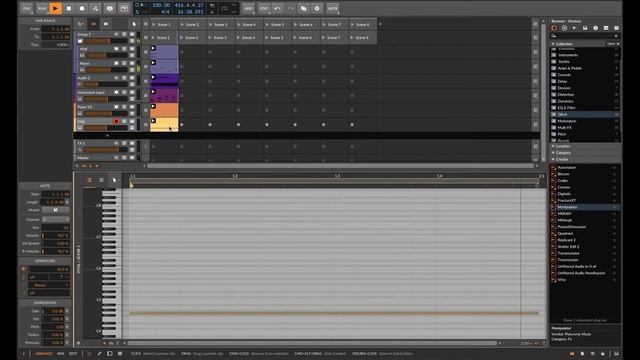The height and width of the screenshot is (360, 640).
Task: Click the Undo arrow in top toolbar
Action: [277, 8]
